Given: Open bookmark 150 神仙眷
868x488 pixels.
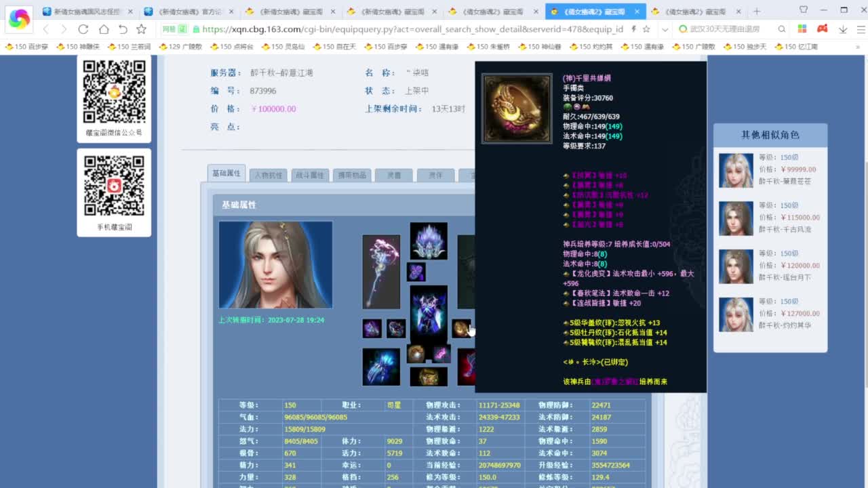Looking at the screenshot, I should coord(539,47).
